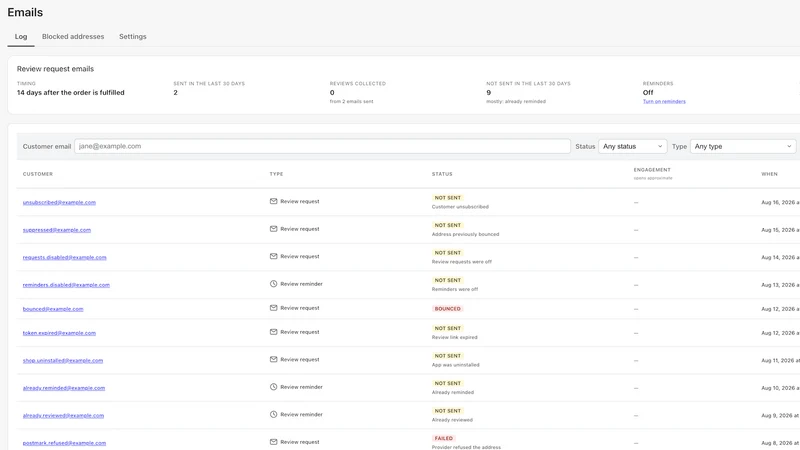Click clock icon in already.reminded@example.com row

point(273,387)
